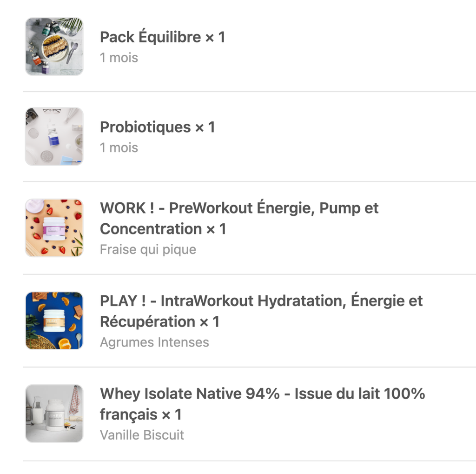This screenshot has height=474, width=476.
Task: Click the × 1 quantity beside Pack Équilibre
Action: coord(215,37)
